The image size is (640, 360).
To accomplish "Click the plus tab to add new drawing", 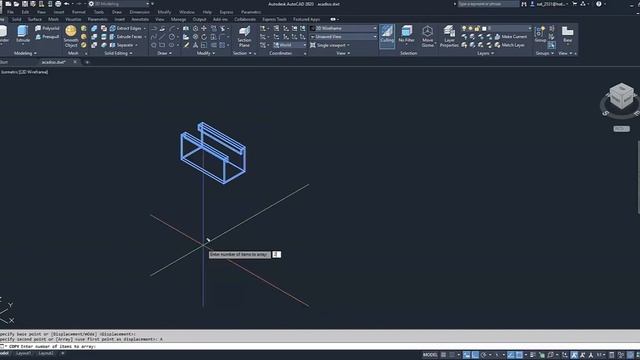I will pos(87,62).
